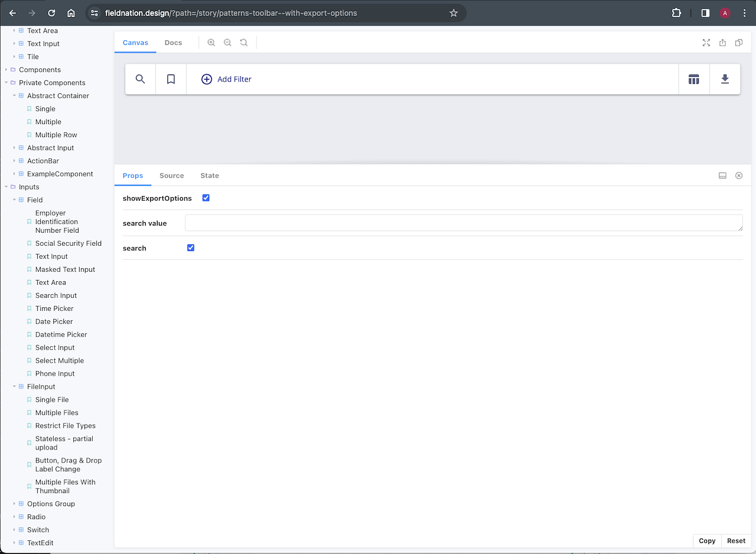Enter full screen mode

point(706,43)
